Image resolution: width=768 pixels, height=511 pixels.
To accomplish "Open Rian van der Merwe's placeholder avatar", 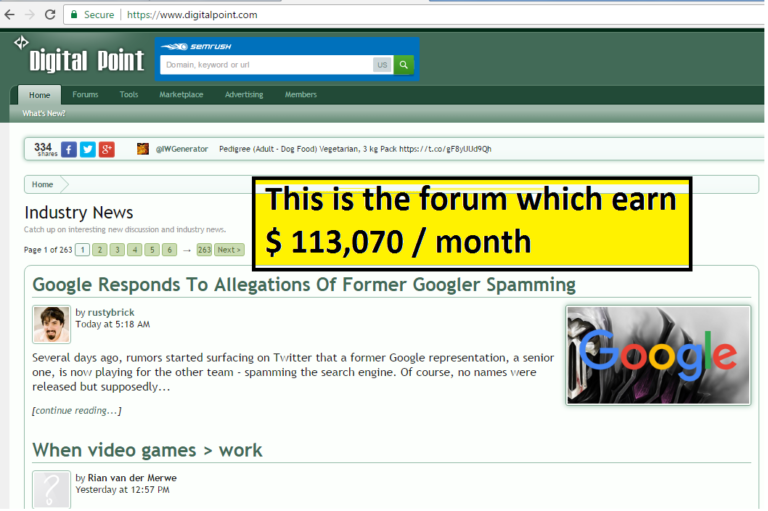I will point(51,489).
